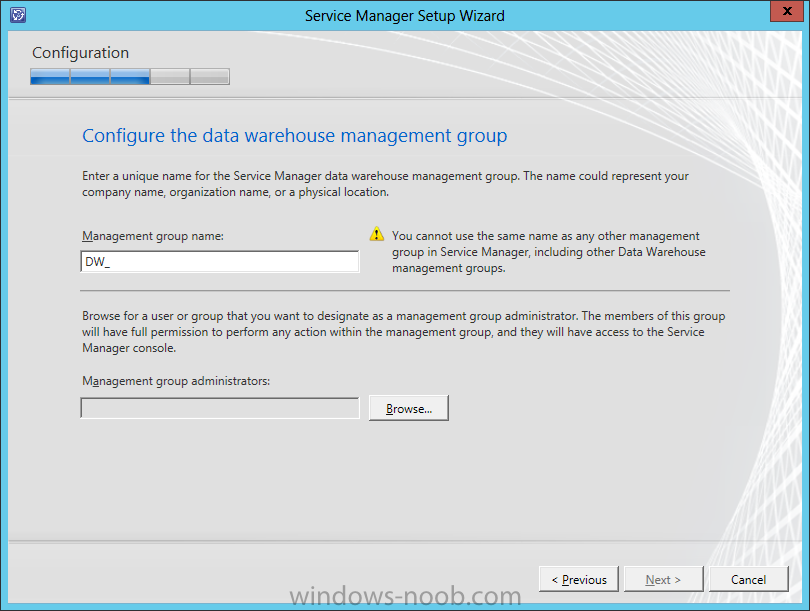Click the 'Enter a unique name' instruction text
Viewport: 810px width, 611px height.
[385, 184]
